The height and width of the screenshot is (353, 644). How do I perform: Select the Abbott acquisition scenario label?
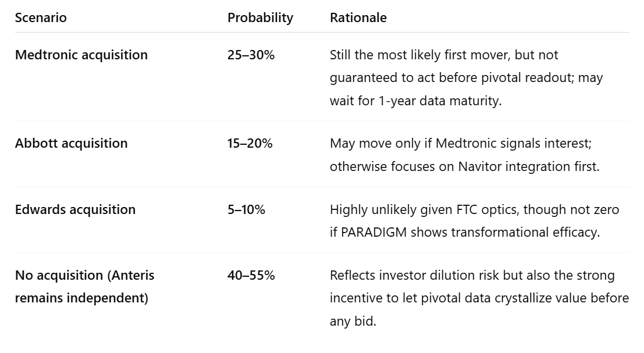[x=71, y=144]
